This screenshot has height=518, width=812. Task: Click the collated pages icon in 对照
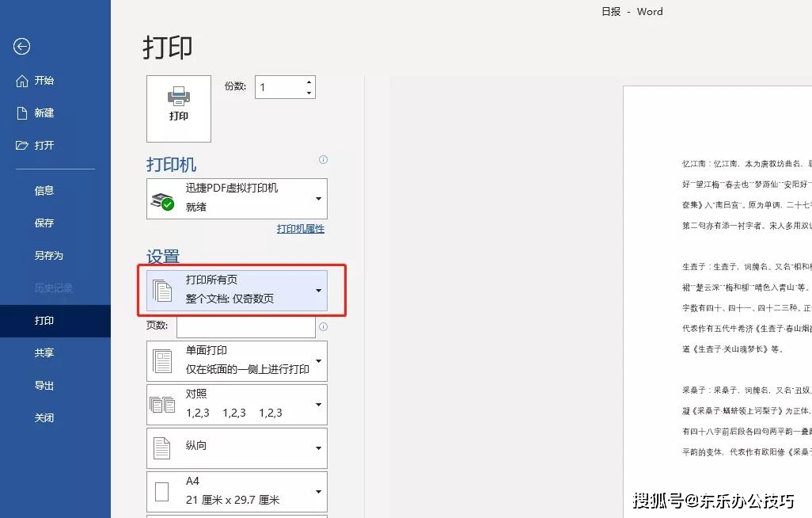pyautogui.click(x=162, y=405)
